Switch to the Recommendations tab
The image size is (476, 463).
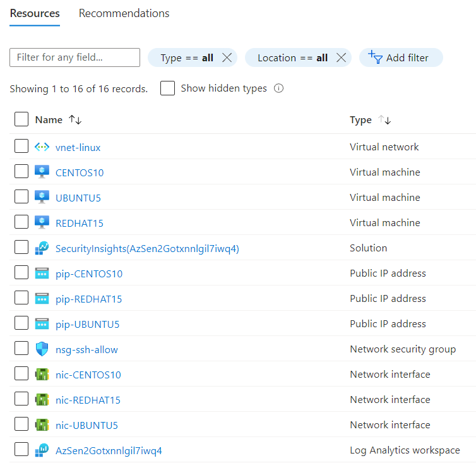point(124,13)
